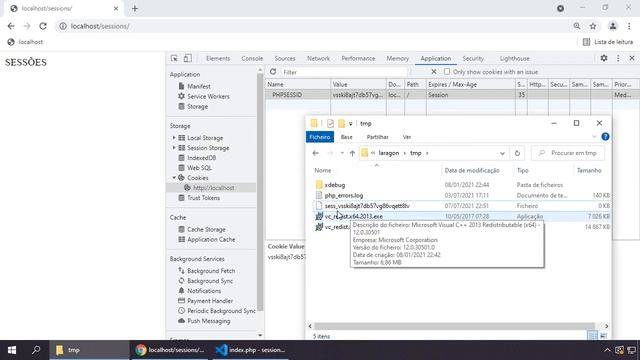Click the Procurar em tmp search box
Viewport: 640px width, 360px height.
[x=568, y=153]
